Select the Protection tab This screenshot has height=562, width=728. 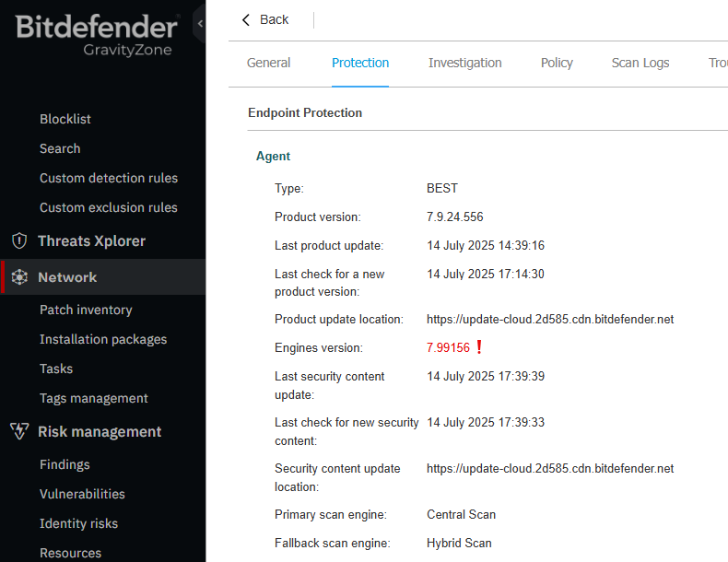[x=360, y=63]
